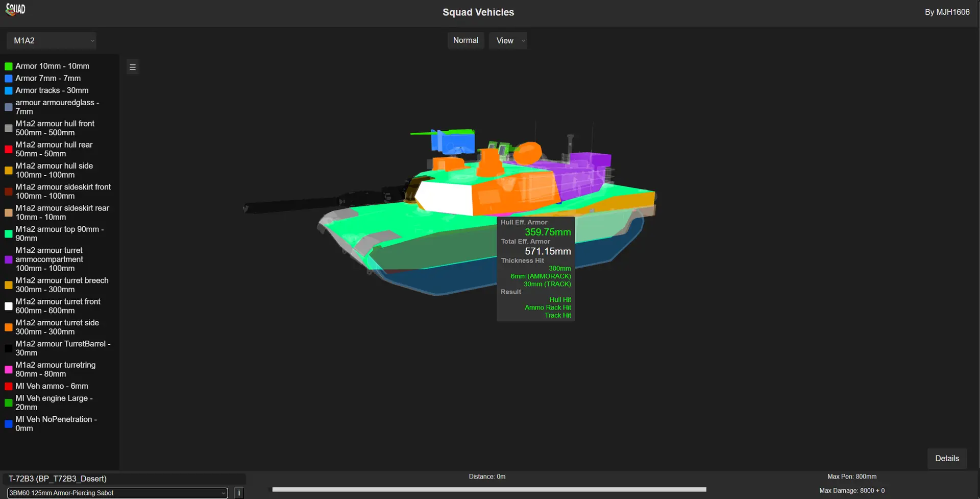Select 'M1a2 armour turret front' legend label

58,306
